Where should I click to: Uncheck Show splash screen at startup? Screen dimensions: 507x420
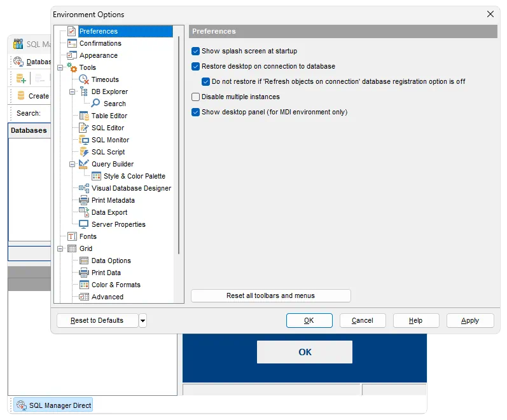coord(196,51)
